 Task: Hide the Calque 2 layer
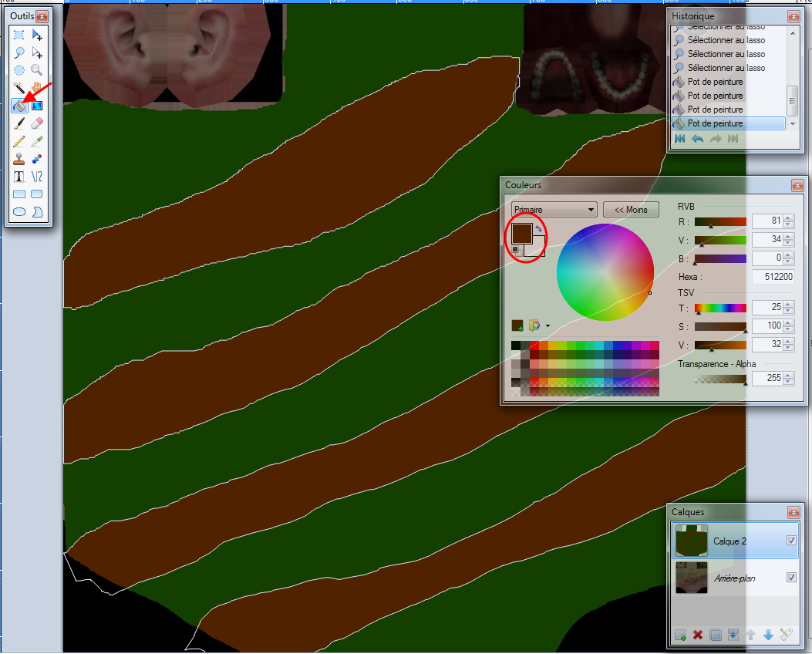point(791,541)
